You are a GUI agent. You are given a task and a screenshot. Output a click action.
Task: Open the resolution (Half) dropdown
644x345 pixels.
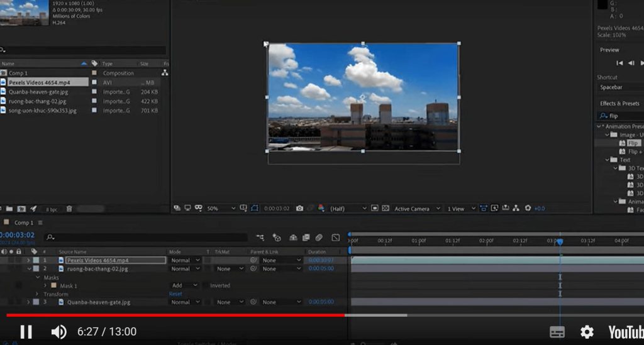tap(347, 209)
